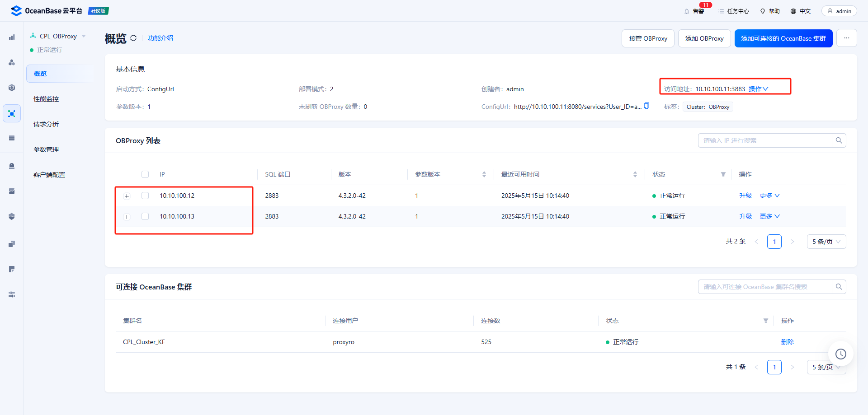
Task: Check the box for 10.10.100.13
Action: click(x=145, y=216)
